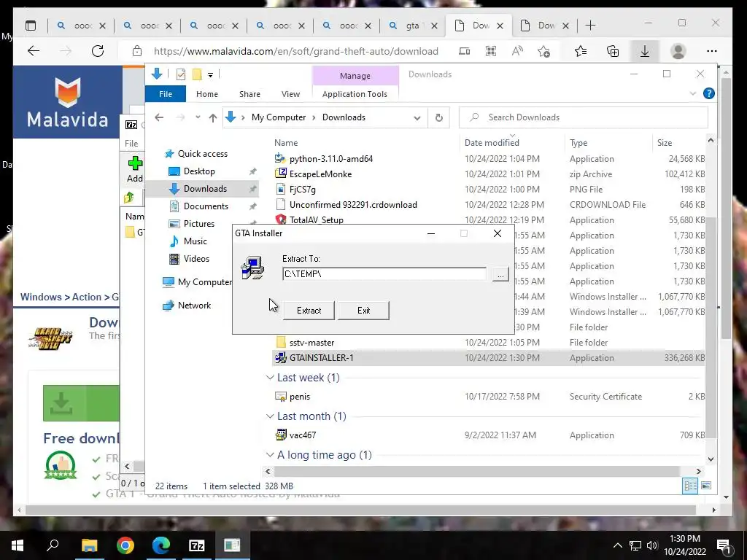747x560 pixels.
Task: Click Exit in the GTA Installer dialog
Action: click(363, 311)
